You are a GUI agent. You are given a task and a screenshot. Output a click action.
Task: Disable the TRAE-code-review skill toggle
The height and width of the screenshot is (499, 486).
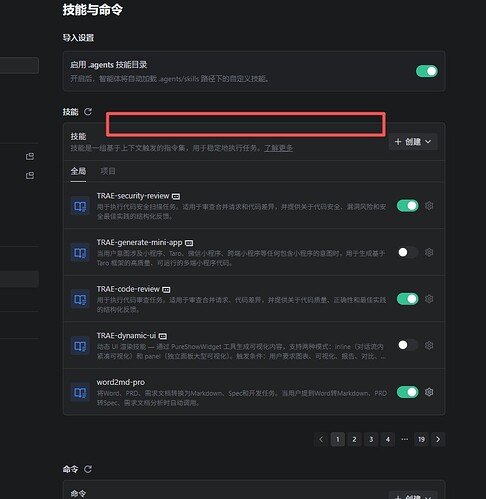tap(408, 299)
